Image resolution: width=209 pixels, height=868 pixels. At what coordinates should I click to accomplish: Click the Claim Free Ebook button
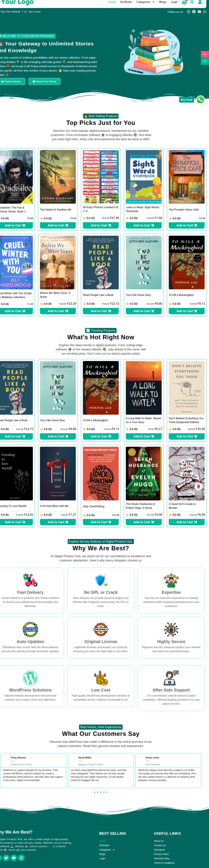(x=45, y=81)
